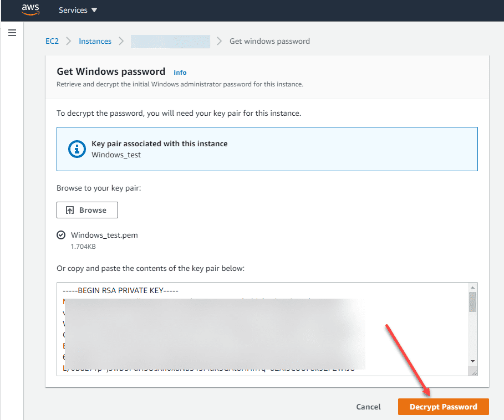Go to EC2 breadcrumb link
Viewport: 504px width, 420px height.
[x=52, y=41]
